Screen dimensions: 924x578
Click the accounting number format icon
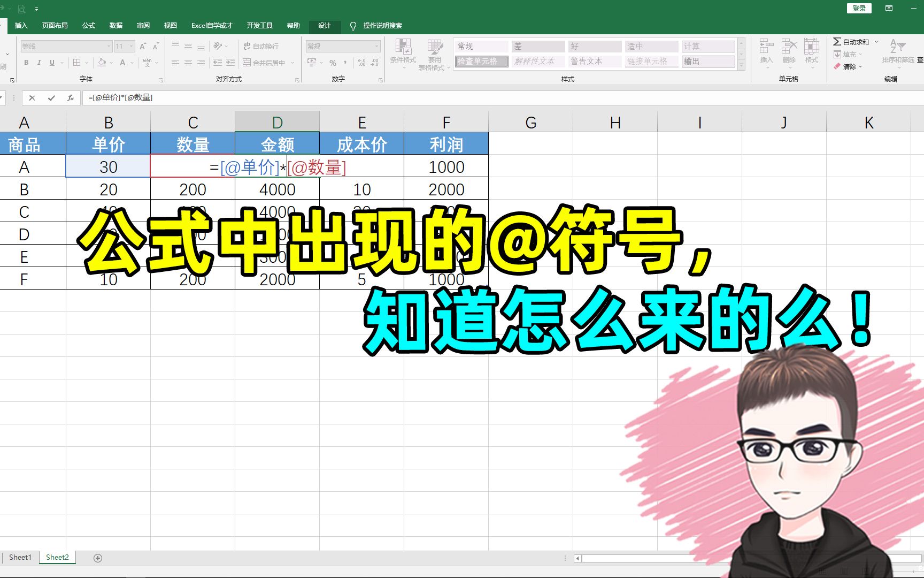click(x=312, y=63)
